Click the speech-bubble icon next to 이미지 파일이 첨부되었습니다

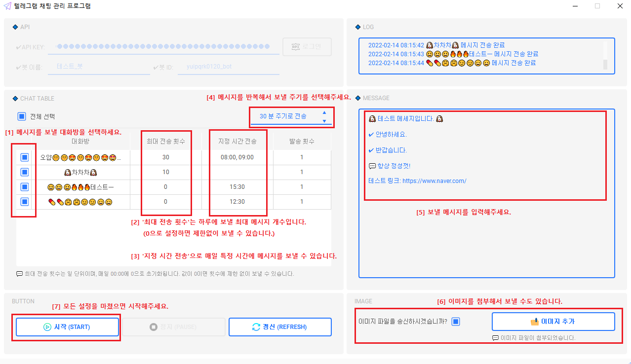[x=495, y=338]
